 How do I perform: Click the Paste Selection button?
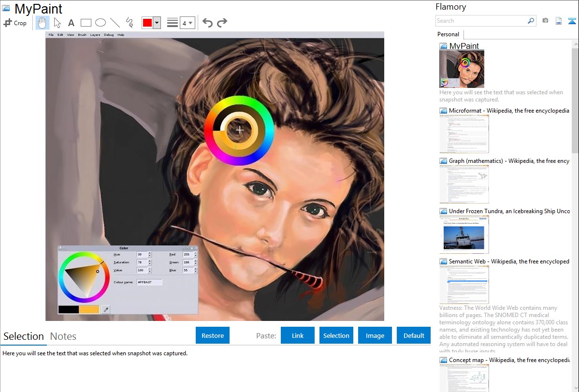[336, 335]
